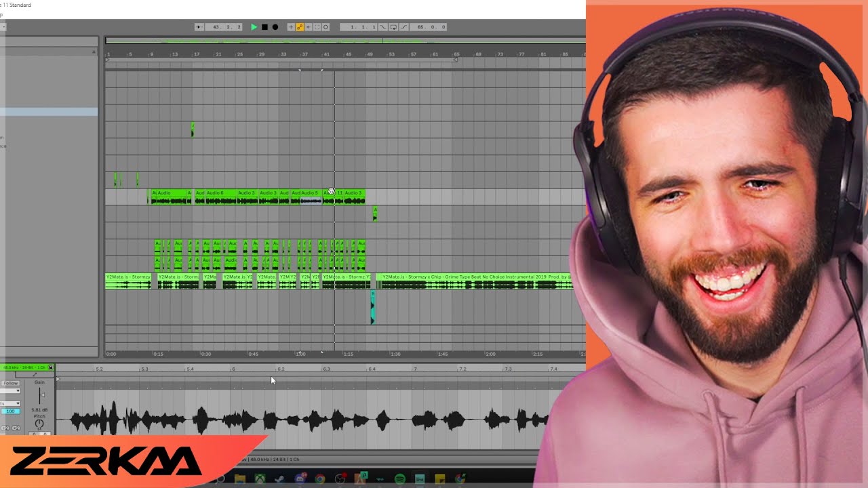Click the loop length field 65.0.0
The height and width of the screenshot is (488, 868).
coord(428,27)
